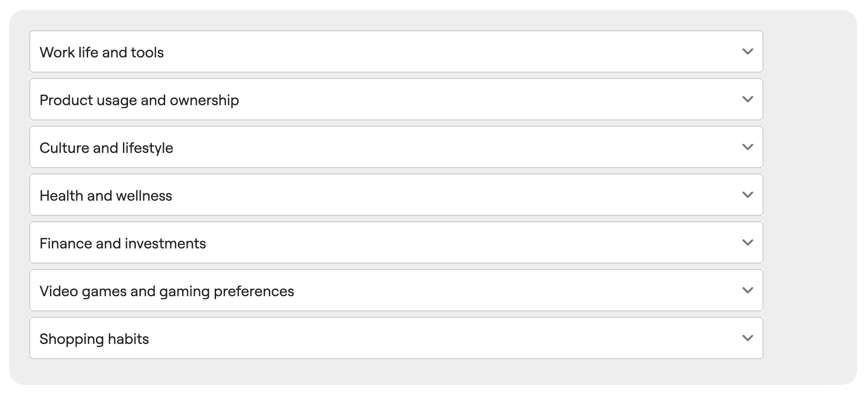The height and width of the screenshot is (394, 868).
Task: Click the "Product usage and ownership" label text
Action: [x=139, y=100]
